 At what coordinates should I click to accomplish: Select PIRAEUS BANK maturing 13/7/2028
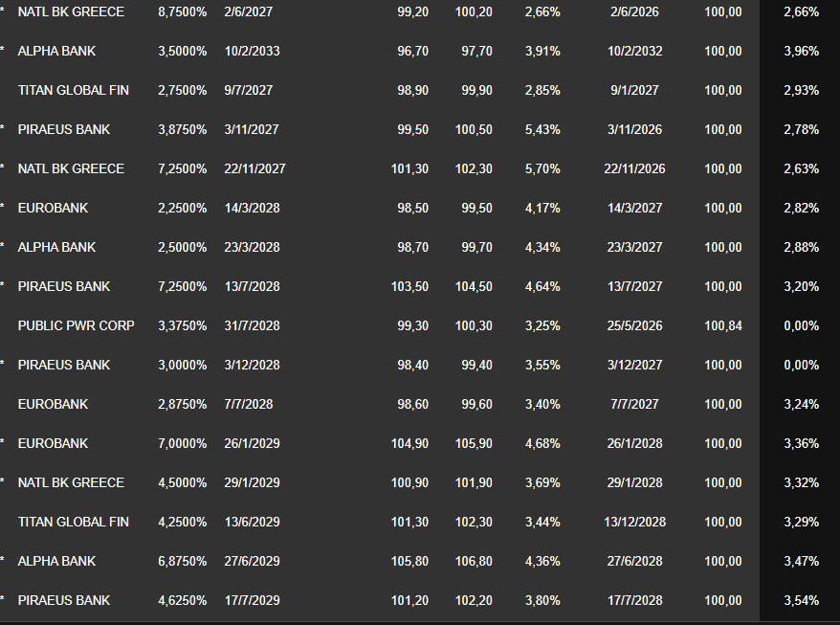click(64, 285)
